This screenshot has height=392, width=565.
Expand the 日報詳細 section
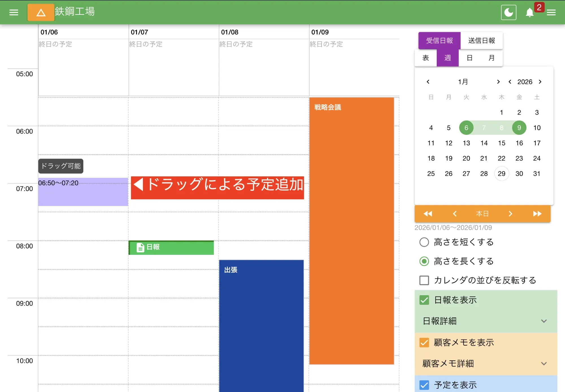point(544,321)
